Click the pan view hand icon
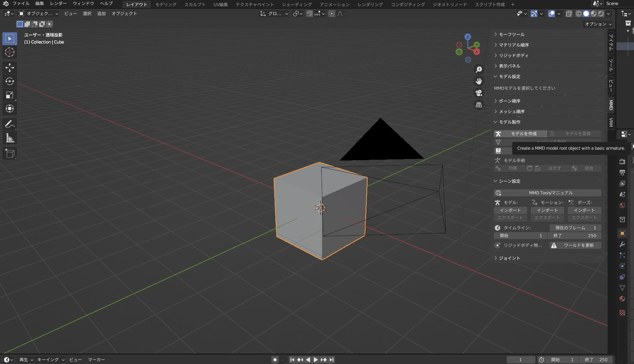 coord(479,81)
